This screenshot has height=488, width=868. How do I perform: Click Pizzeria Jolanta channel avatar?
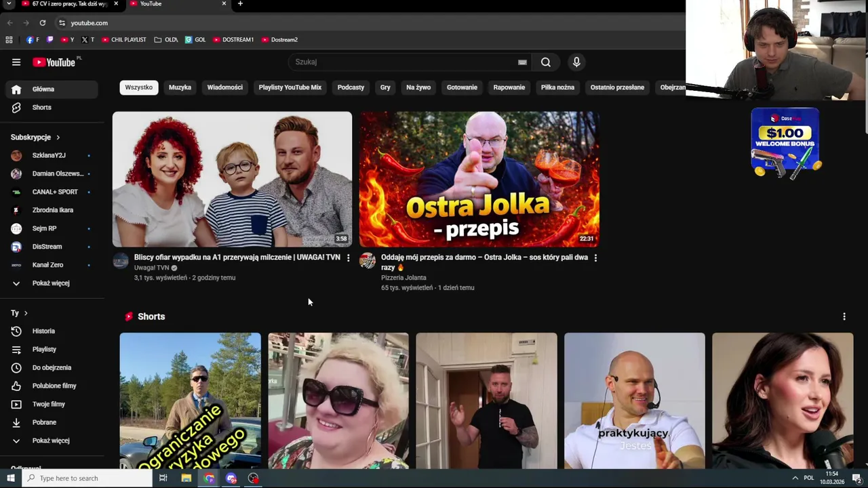(x=368, y=262)
